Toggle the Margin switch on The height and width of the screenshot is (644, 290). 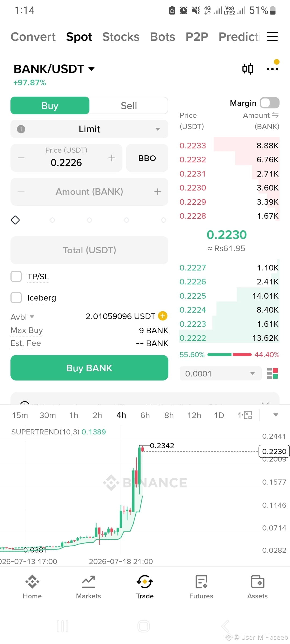(270, 103)
